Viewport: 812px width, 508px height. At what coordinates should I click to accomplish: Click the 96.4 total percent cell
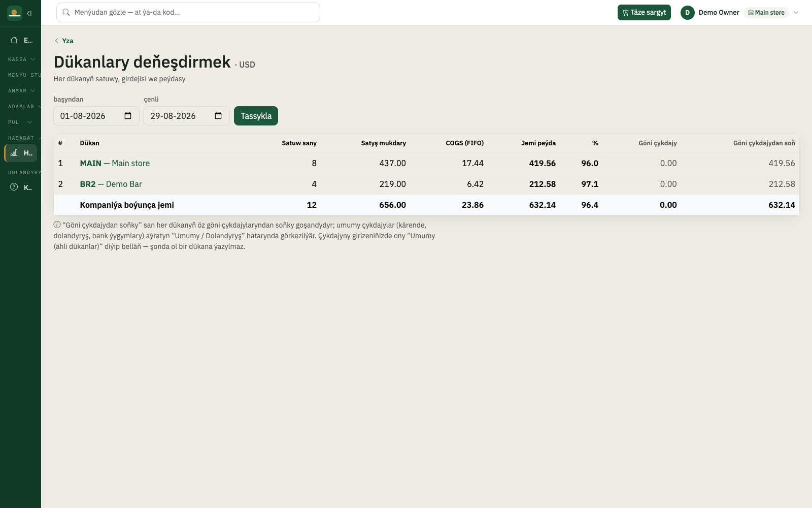pyautogui.click(x=590, y=205)
